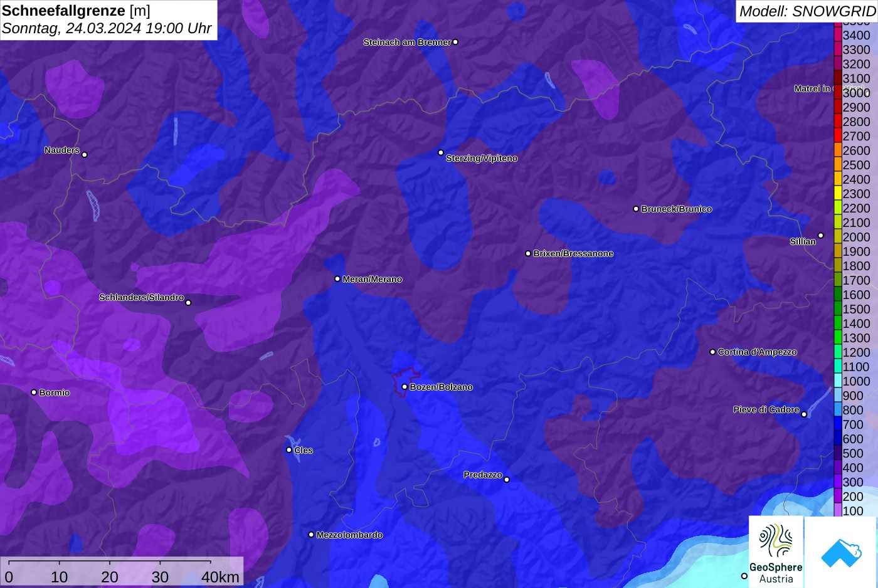Click the Sillian marker dot
Viewport: 878px width, 588px height.
820,236
